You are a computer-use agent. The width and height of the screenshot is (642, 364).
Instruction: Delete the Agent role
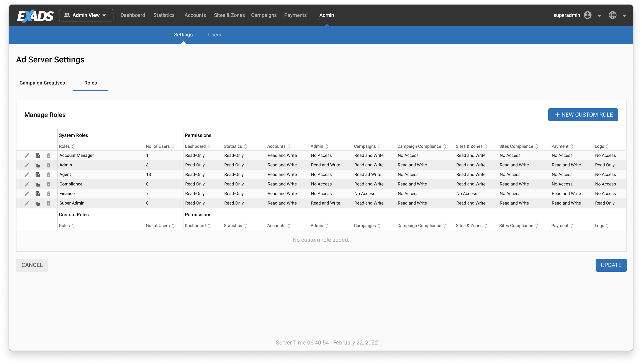tap(49, 174)
